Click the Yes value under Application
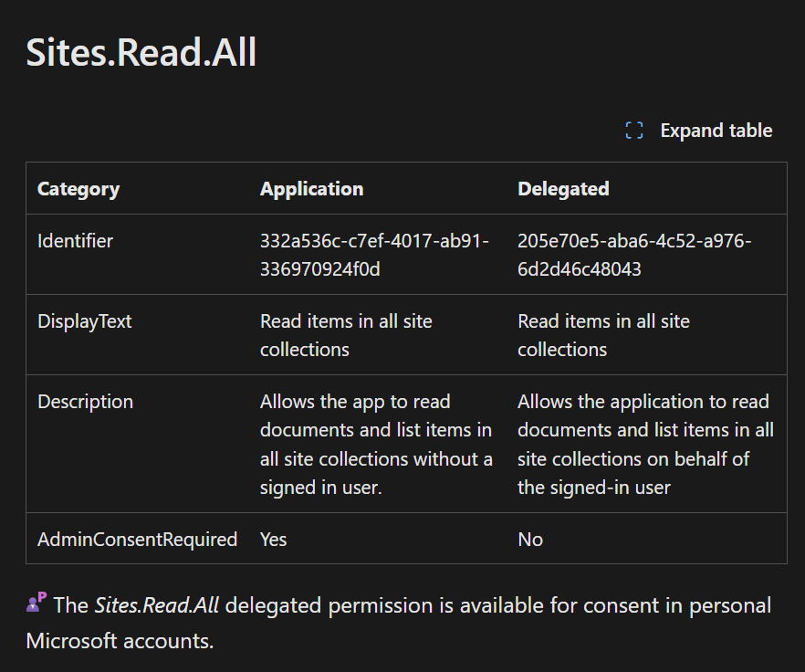Screen dimensions: 805x672 pos(273,540)
